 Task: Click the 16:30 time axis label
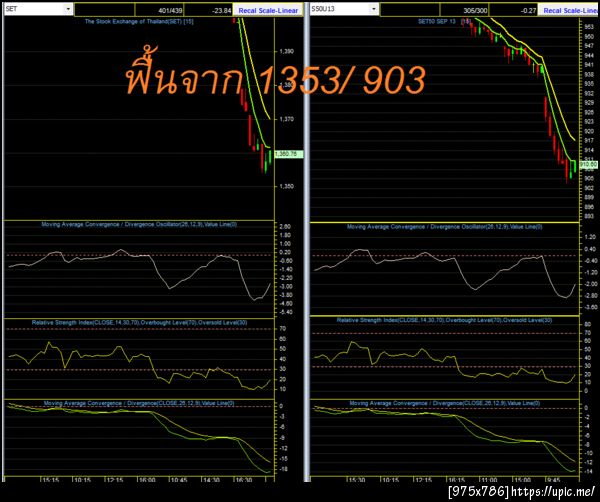coord(244,480)
